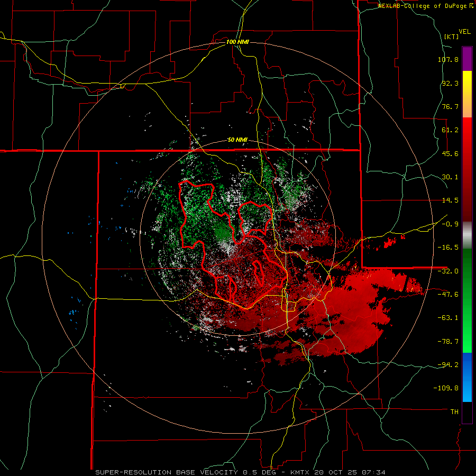Click the -109.8 velocity scale value
The width and height of the screenshot is (476, 476).
coord(446,388)
